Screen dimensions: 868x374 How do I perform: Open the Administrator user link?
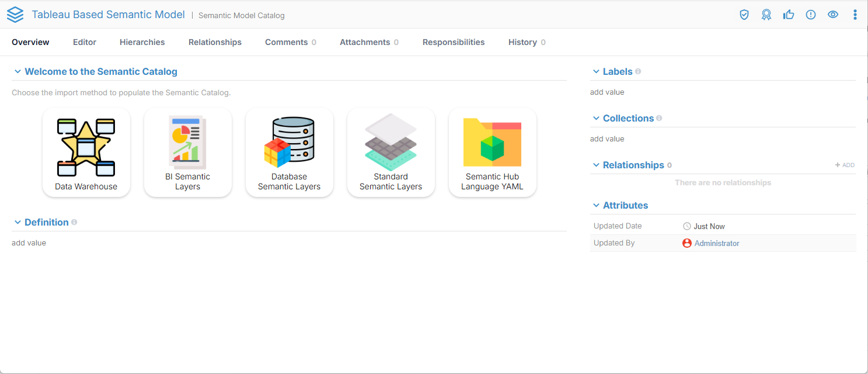tap(716, 243)
